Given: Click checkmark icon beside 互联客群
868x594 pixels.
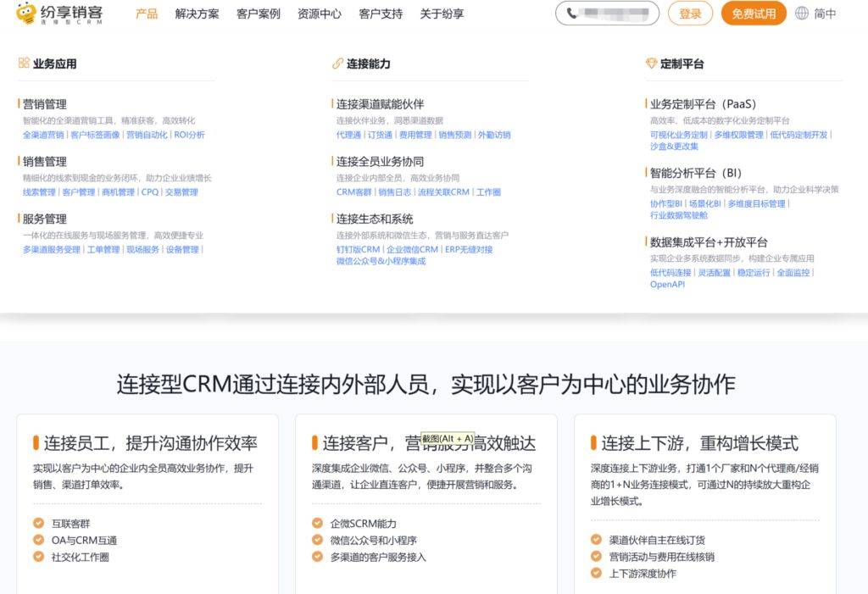Looking at the screenshot, I should click(x=39, y=523).
